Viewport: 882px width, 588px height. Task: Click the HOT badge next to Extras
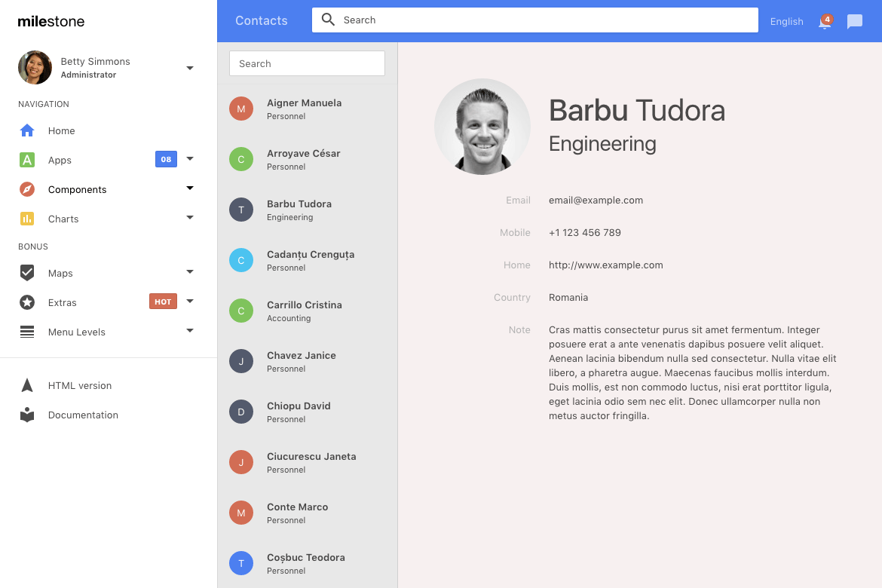(x=163, y=302)
